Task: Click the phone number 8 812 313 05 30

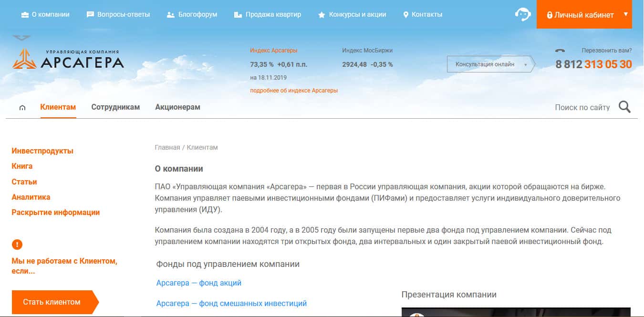Action: point(594,64)
